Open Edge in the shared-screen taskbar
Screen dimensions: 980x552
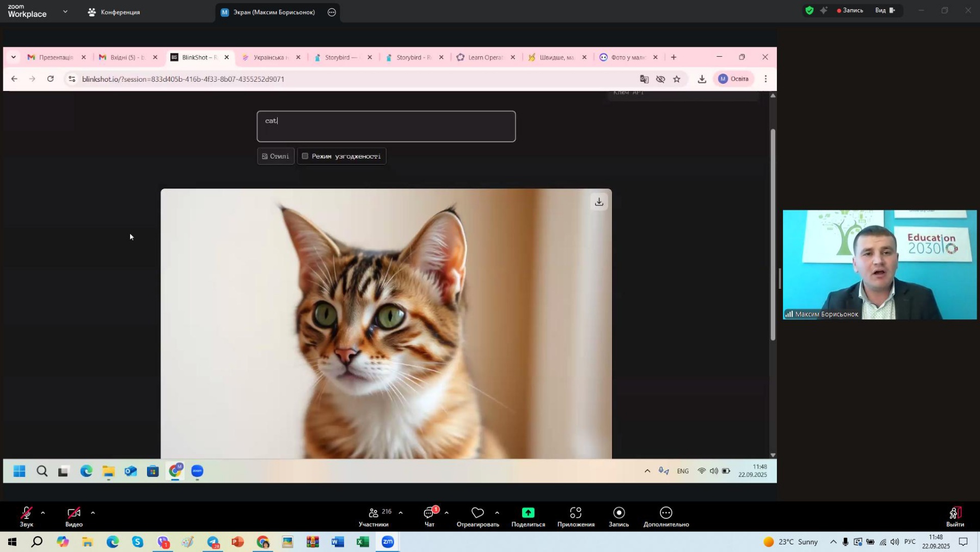coord(86,471)
